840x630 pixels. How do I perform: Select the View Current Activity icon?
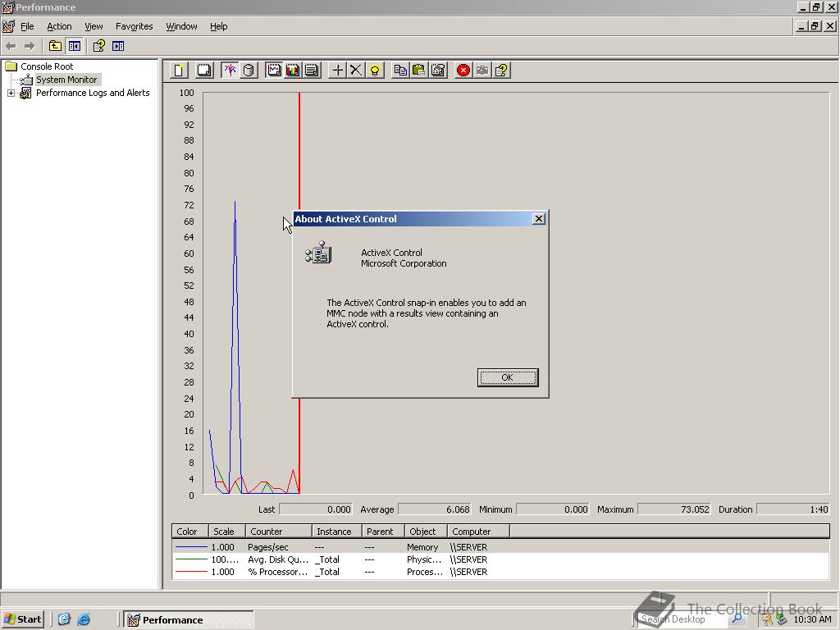click(230, 71)
